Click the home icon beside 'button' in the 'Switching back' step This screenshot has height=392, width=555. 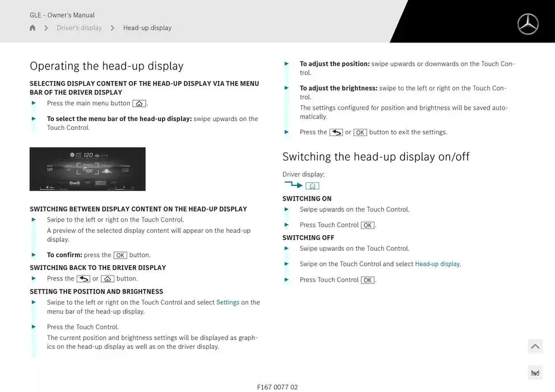click(x=108, y=279)
